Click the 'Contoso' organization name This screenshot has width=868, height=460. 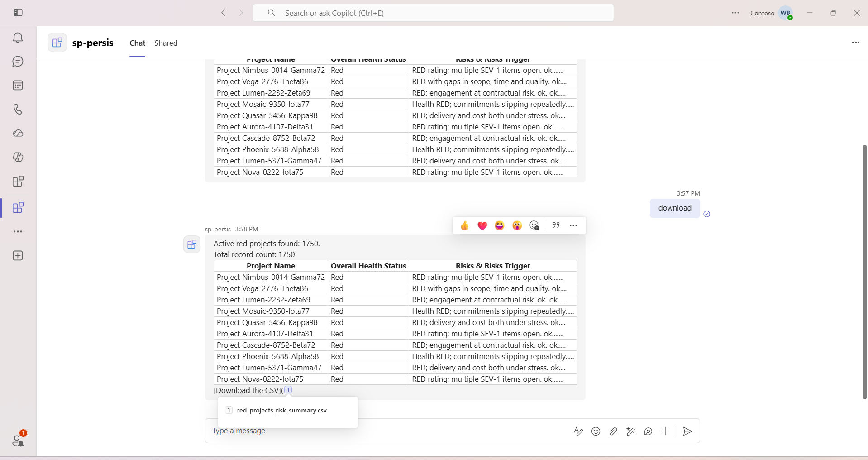[x=762, y=13]
